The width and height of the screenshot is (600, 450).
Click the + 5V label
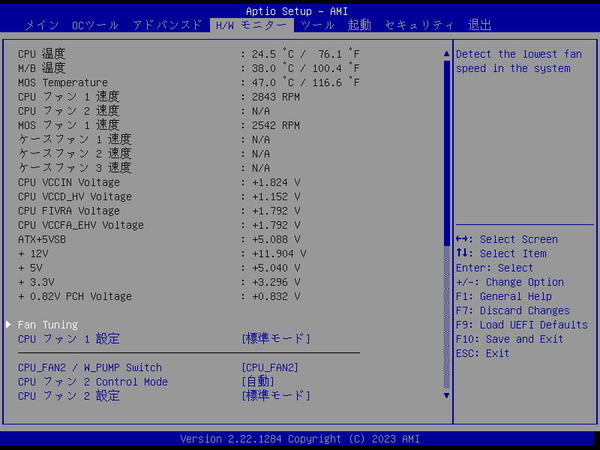click(30, 268)
